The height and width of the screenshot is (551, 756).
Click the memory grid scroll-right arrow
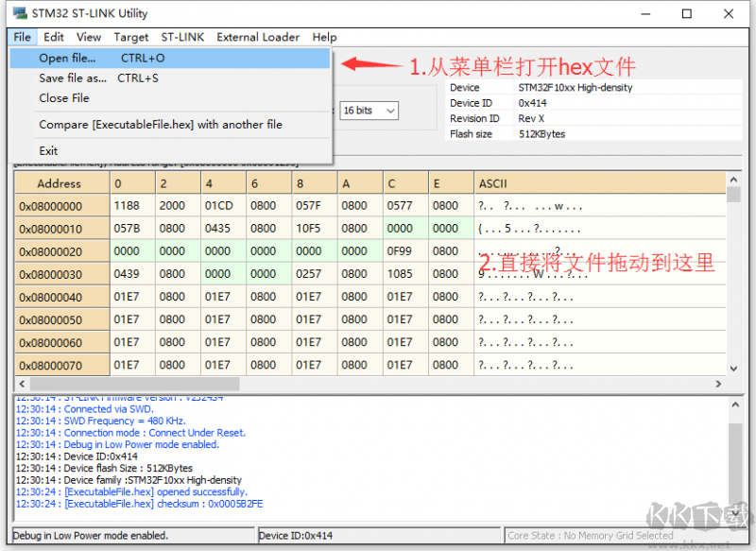pyautogui.click(x=719, y=385)
